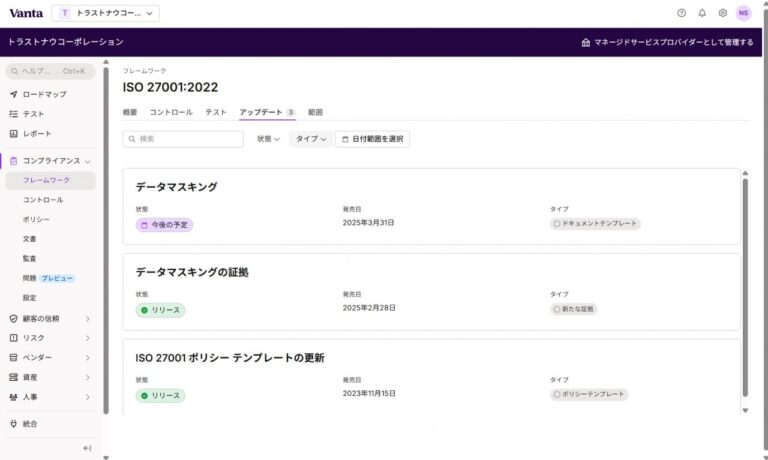Click the updates search input field
Image resolution: width=768 pixels, height=460 pixels.
pos(183,139)
